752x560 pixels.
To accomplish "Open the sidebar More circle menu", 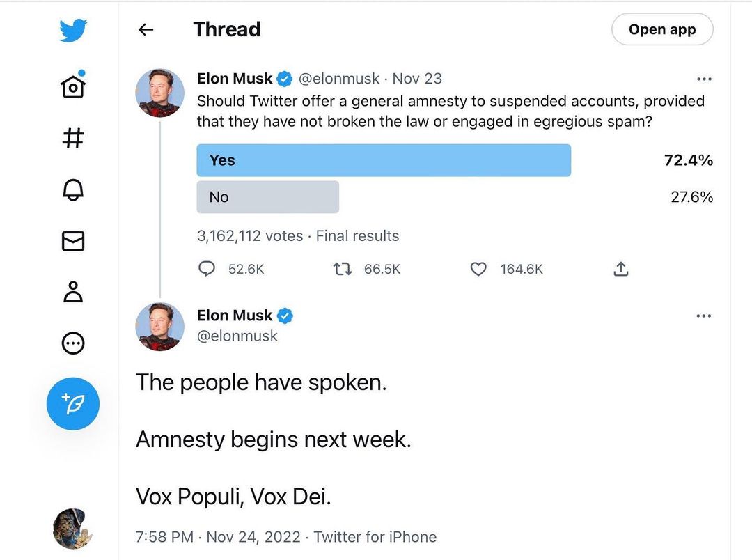I will coord(73,343).
